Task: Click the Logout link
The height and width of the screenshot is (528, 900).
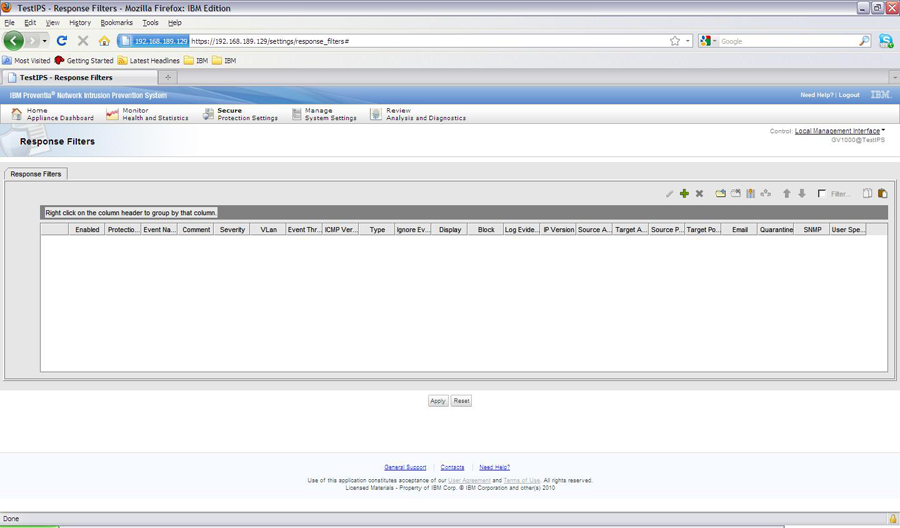Action: click(849, 95)
